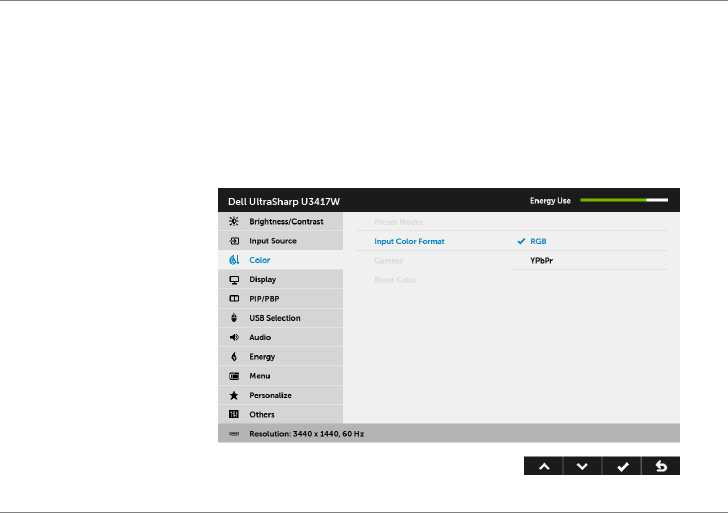Click the Audio speaker icon
728x513 pixels.
coord(234,338)
